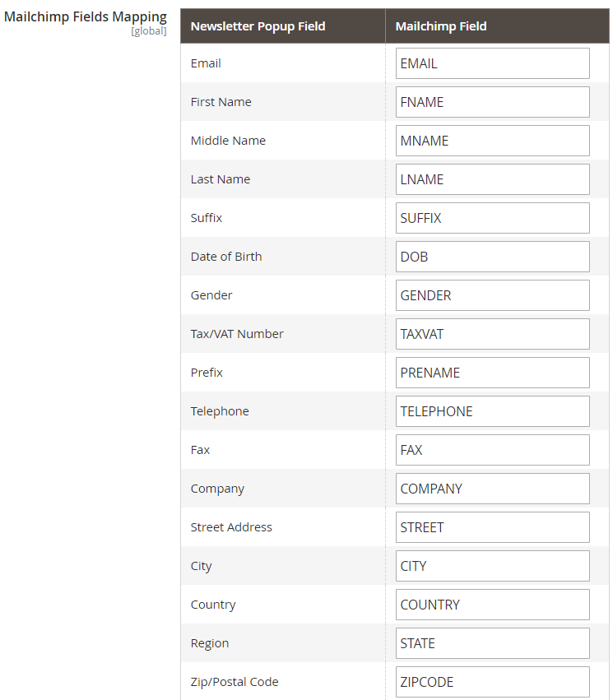The width and height of the screenshot is (613, 700).
Task: Edit the SUFFIX mapping field
Action: [492, 218]
